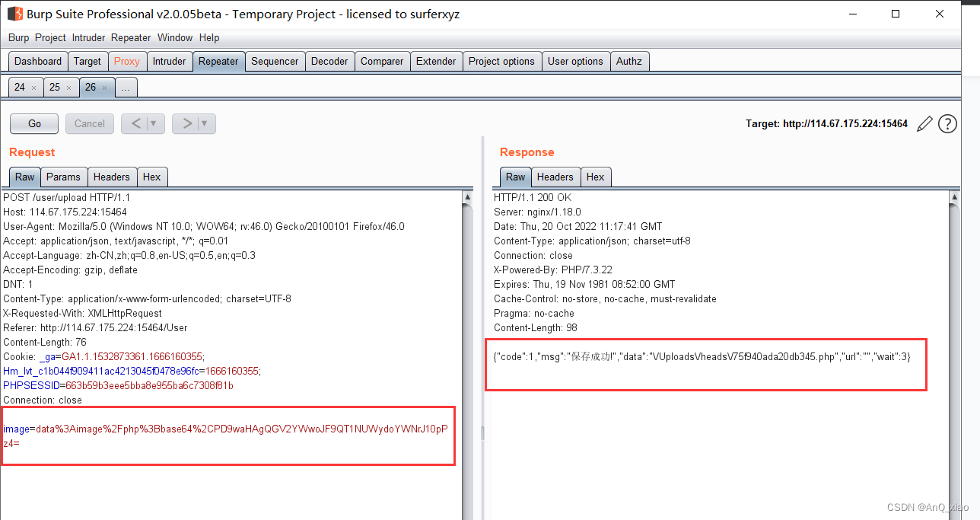
Task: Go back to previous request in history
Action: 135,123
